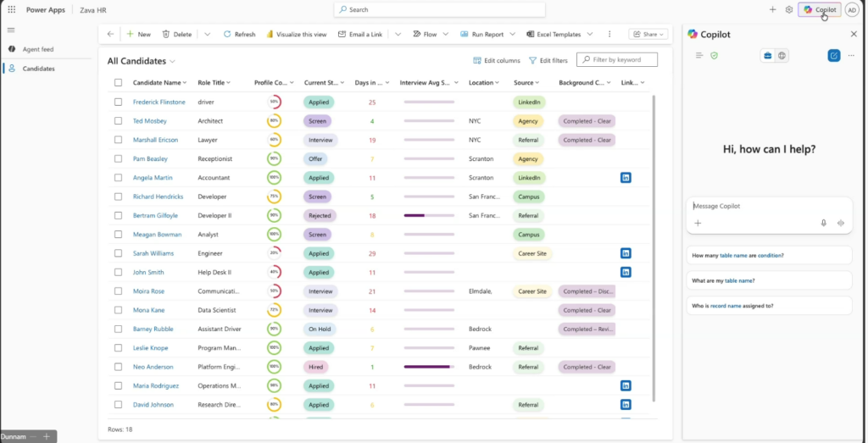868x443 pixels.
Task: Select the checkbox for Ted Mosbey
Action: 118,121
